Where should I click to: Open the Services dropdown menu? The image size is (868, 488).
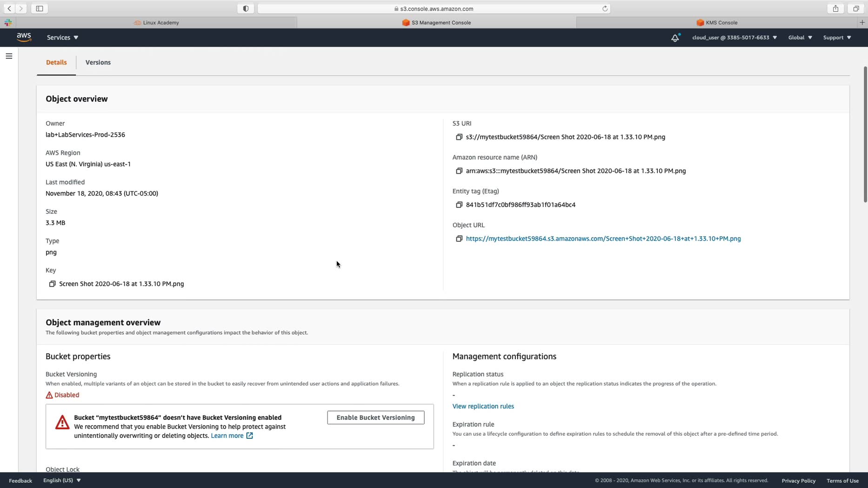pyautogui.click(x=62, y=38)
